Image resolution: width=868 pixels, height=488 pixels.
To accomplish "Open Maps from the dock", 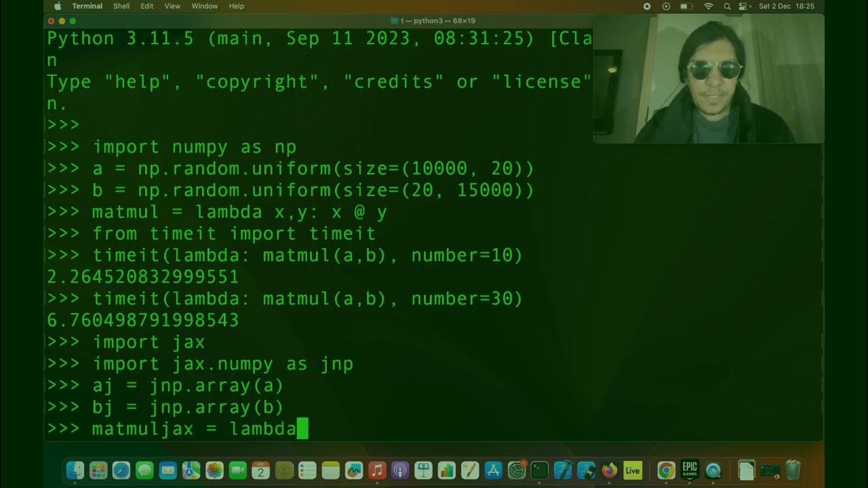I will coord(191,470).
